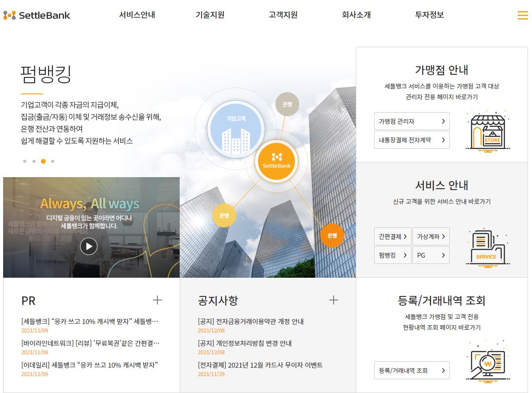
Task: Open 고객지원 menu
Action: (x=283, y=15)
